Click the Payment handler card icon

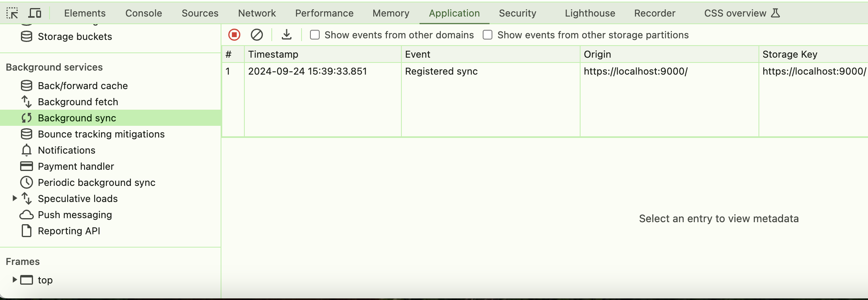pyautogui.click(x=27, y=167)
